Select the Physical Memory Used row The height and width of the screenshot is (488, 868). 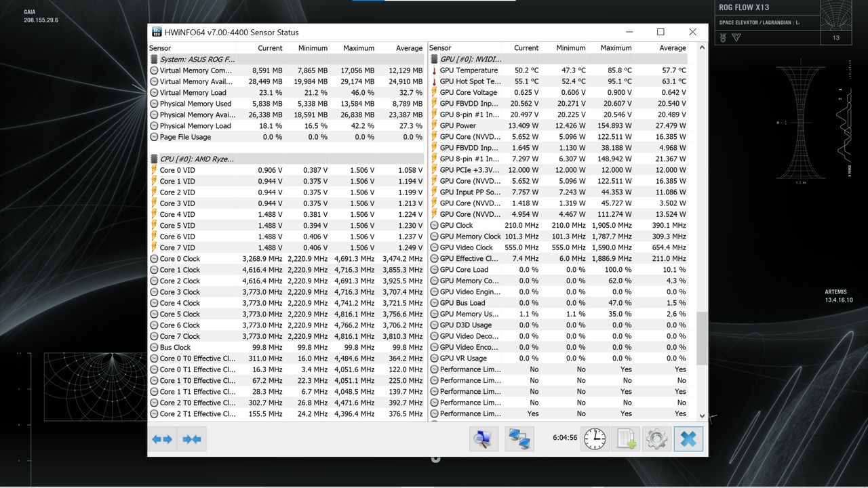coord(286,104)
